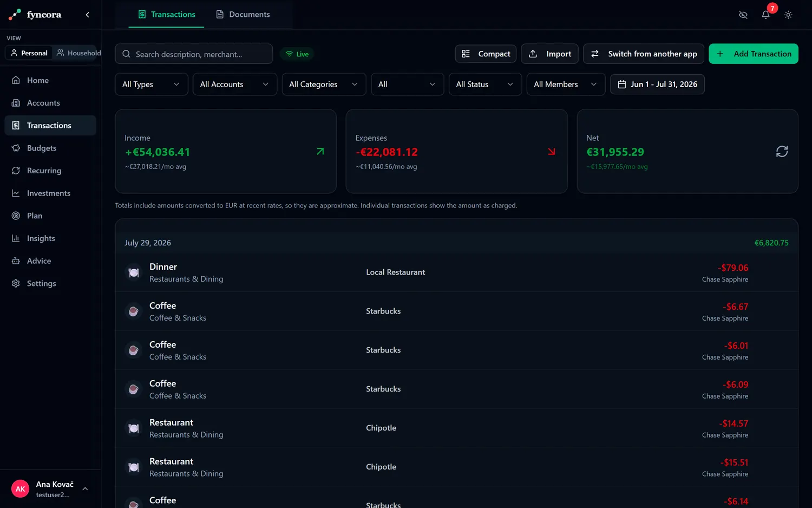Open the All Status dropdown
This screenshot has height=508, width=812.
485,84
